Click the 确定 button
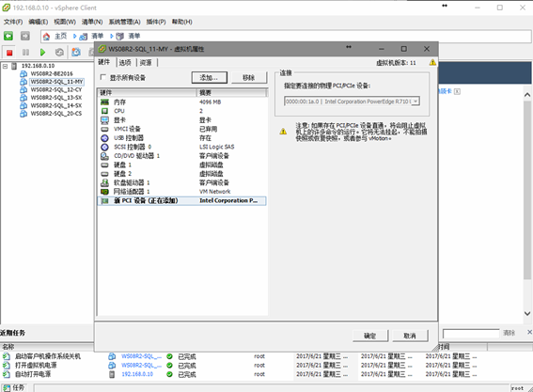533x392 pixels. (369, 336)
